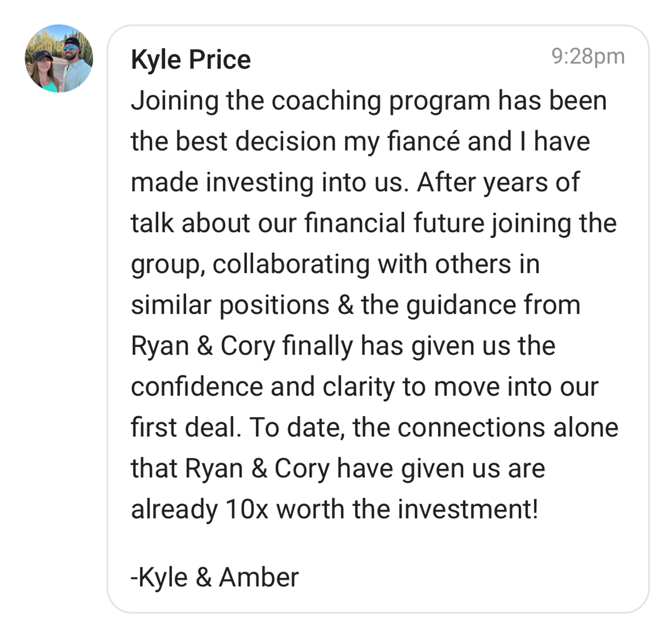
Task: Click the "first deal." phrase
Action: tap(185, 428)
